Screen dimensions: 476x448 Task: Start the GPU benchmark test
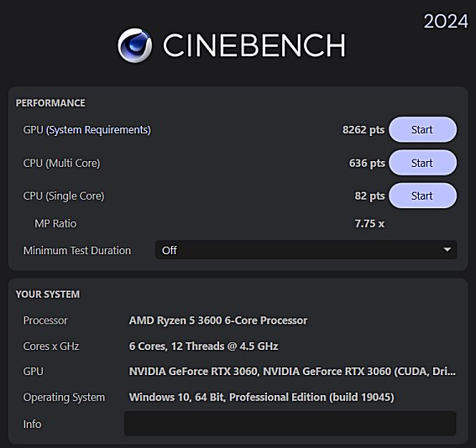point(422,129)
